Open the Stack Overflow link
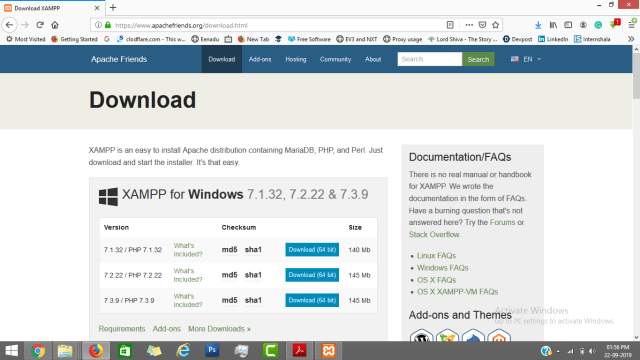Viewport: 640px width, 360px height. [x=434, y=235]
